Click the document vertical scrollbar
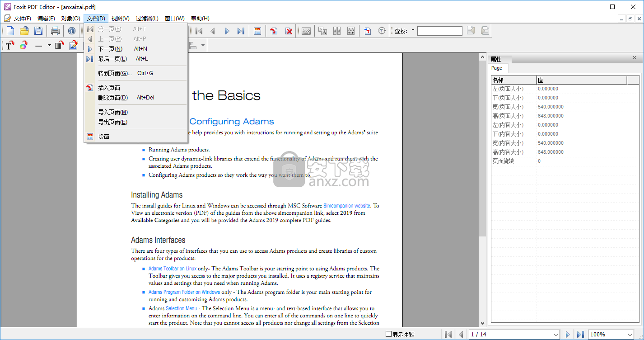The image size is (644, 340). pos(482,189)
